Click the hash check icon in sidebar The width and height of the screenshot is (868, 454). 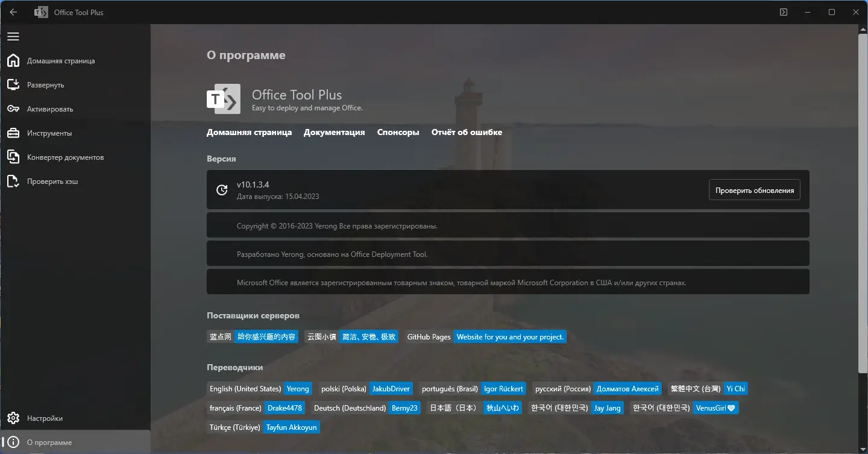coord(13,181)
